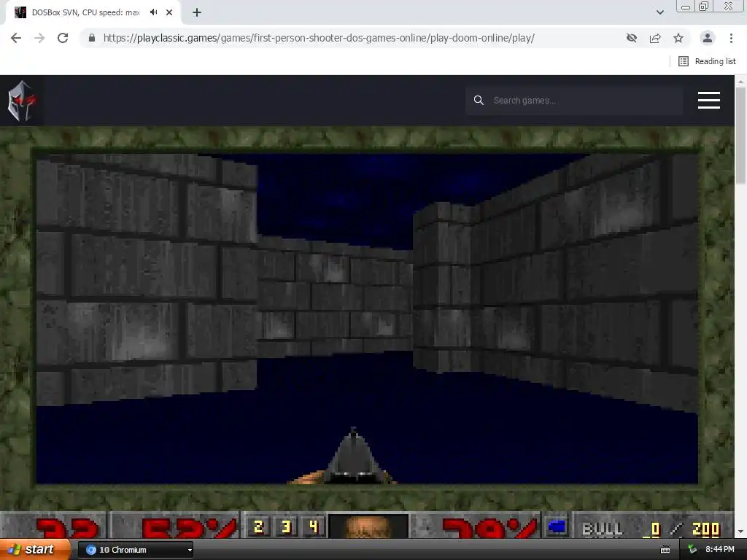The width and height of the screenshot is (747, 560).
Task: Select the DOSBox SVN tab
Action: [x=85, y=12]
